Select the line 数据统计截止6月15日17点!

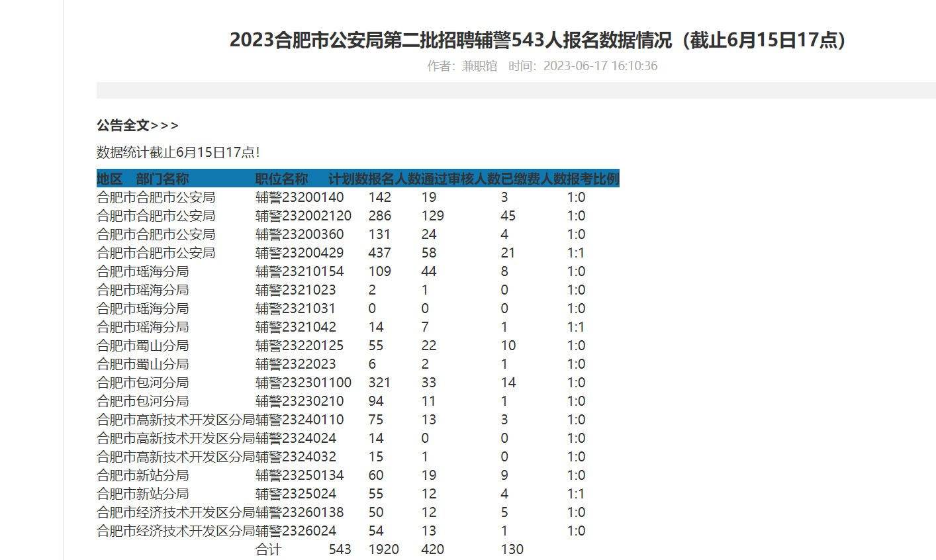pyautogui.click(x=178, y=152)
